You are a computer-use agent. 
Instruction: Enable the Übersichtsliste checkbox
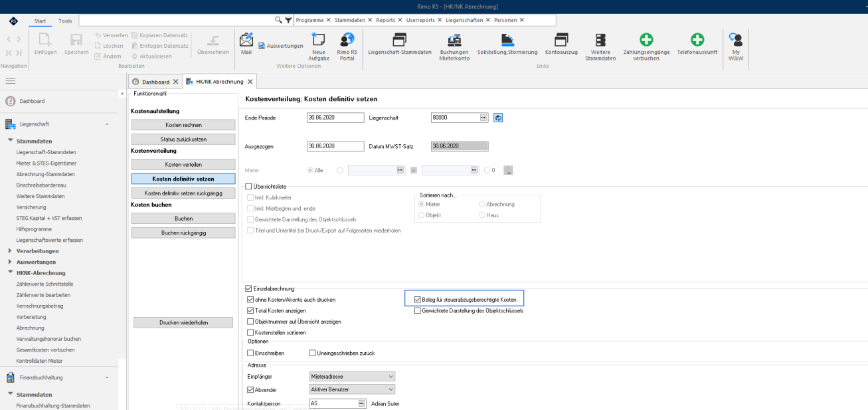(x=248, y=187)
